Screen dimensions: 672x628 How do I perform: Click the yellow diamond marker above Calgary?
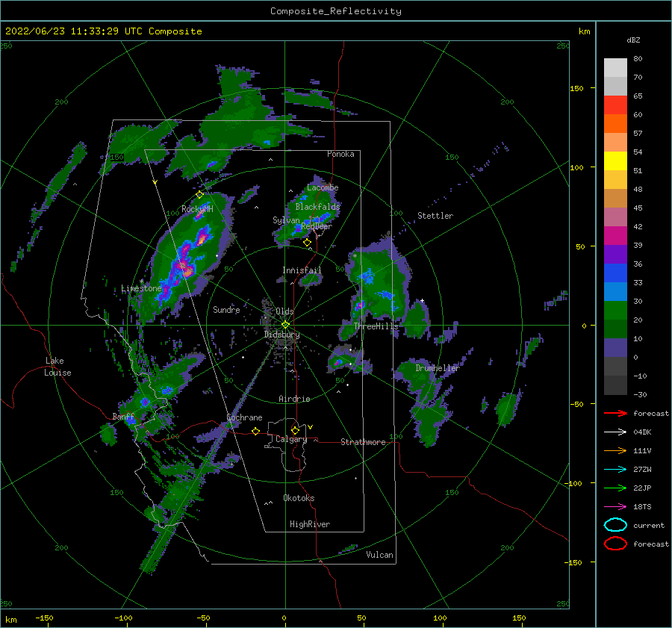tap(295, 430)
